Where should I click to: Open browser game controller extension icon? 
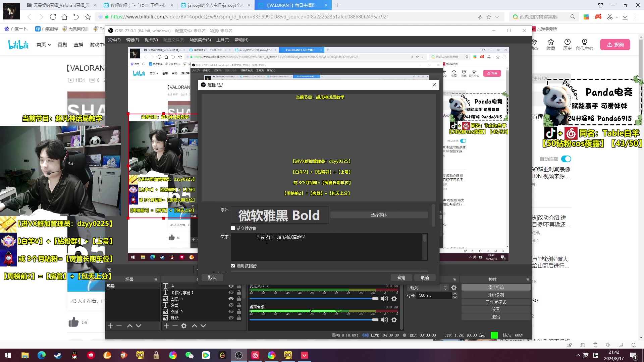598,17
